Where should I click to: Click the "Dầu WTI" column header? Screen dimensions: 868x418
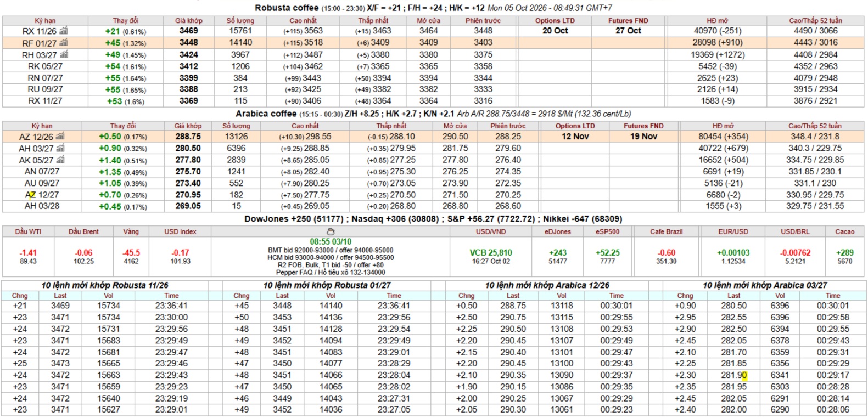[28, 232]
